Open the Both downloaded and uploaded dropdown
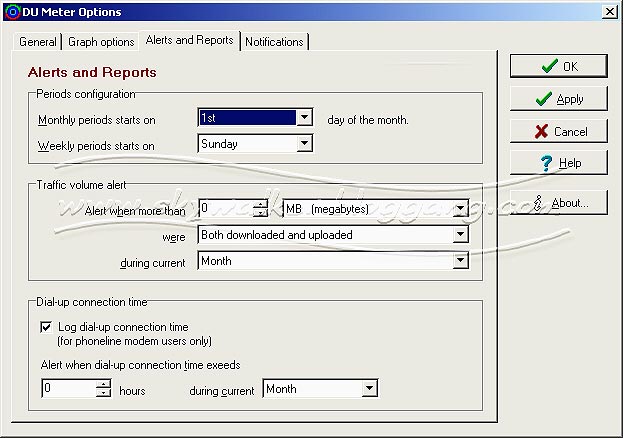 pyautogui.click(x=460, y=235)
